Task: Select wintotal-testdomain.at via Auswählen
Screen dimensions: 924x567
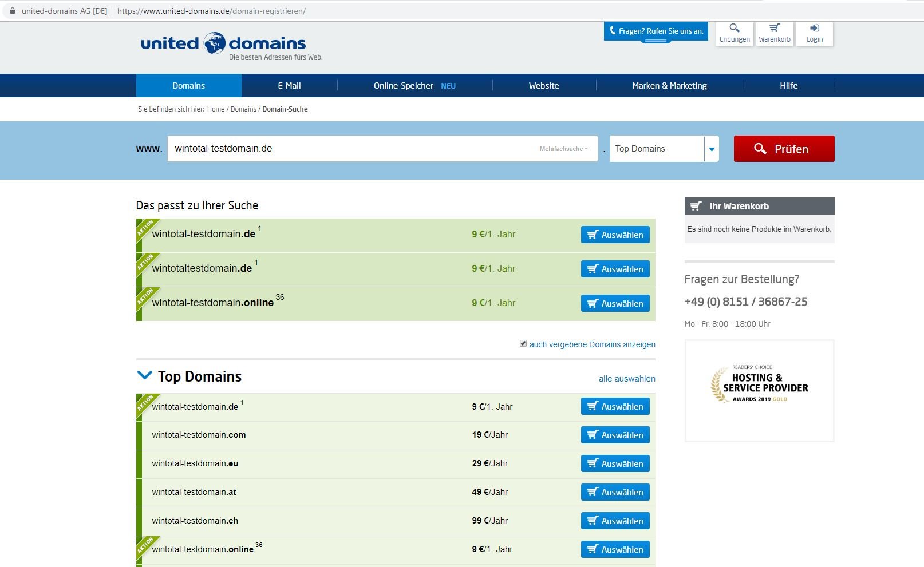Action: [615, 492]
